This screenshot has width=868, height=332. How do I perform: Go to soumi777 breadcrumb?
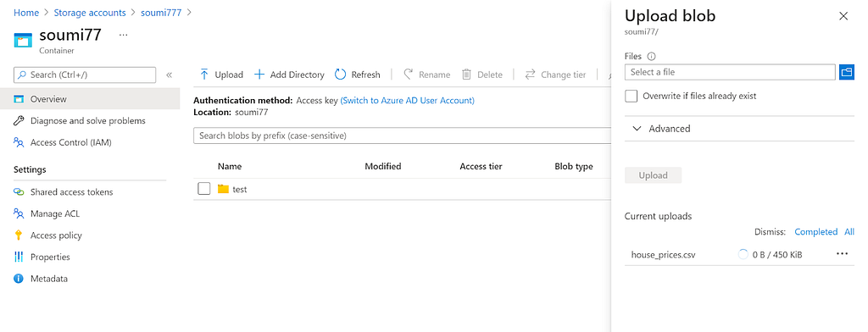coord(161,13)
